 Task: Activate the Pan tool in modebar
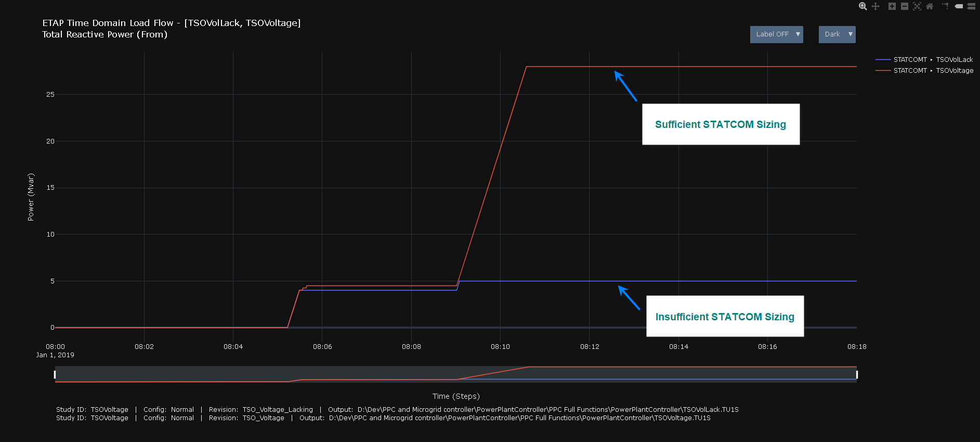point(876,6)
